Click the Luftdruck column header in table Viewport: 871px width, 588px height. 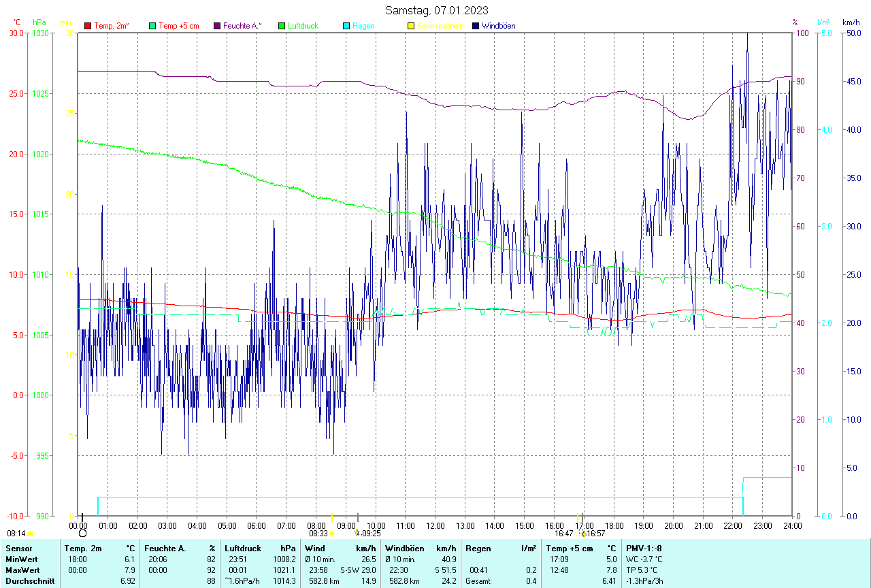(x=243, y=549)
